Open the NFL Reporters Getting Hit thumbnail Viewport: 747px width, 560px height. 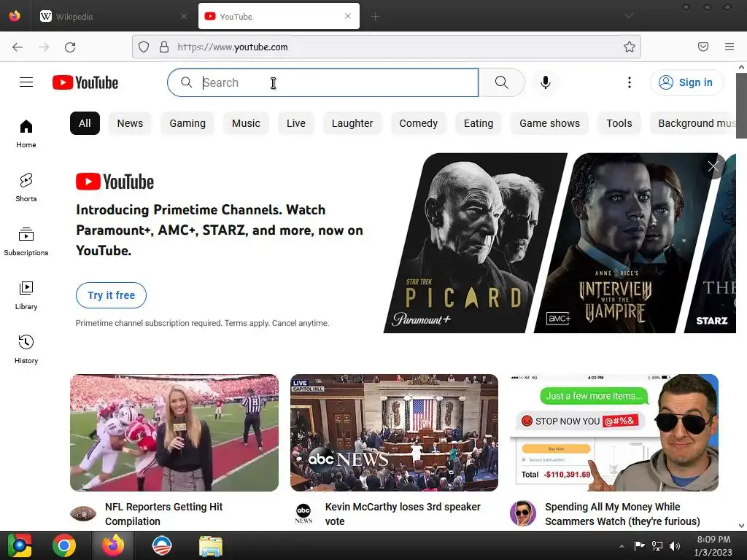[174, 432]
